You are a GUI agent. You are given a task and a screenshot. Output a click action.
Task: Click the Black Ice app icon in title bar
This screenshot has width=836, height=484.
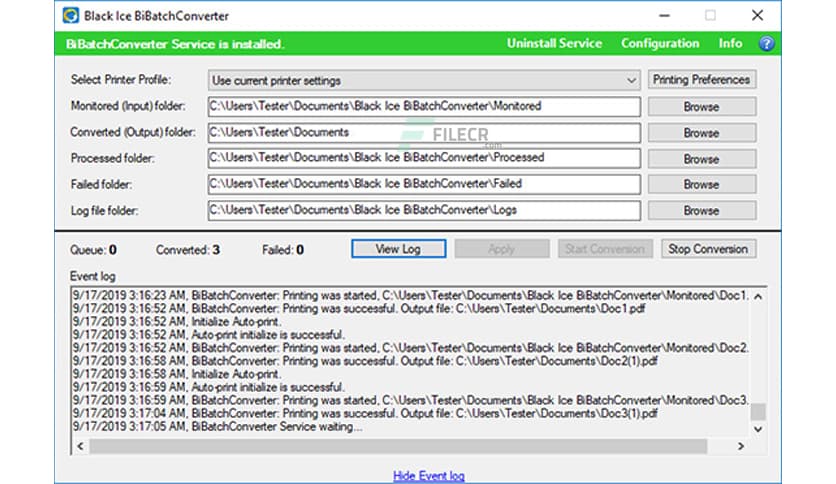pyautogui.click(x=70, y=15)
